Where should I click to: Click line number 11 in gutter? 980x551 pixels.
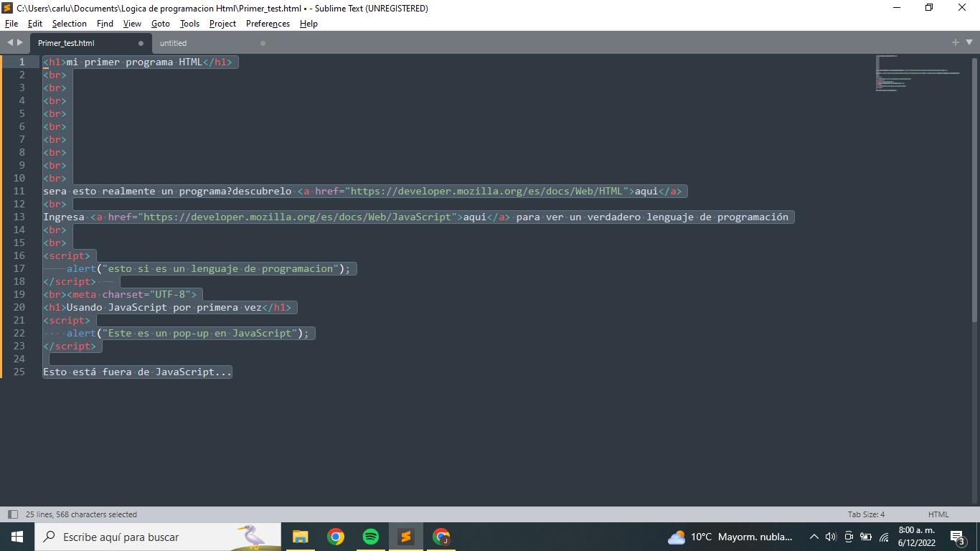tap(19, 191)
